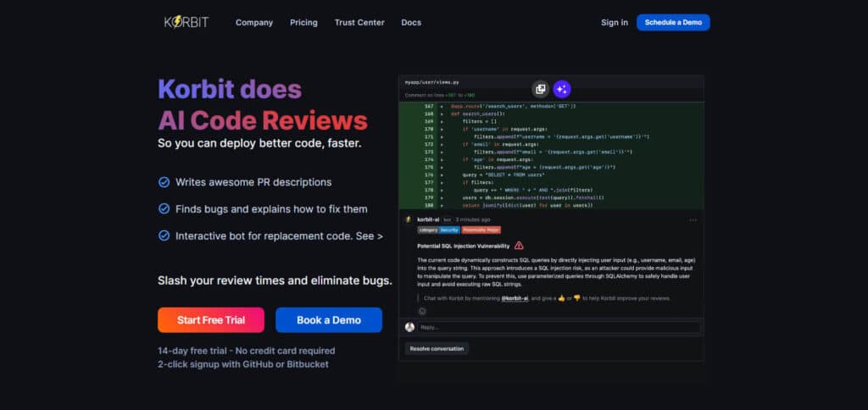
Task: Click the gray Category label badge
Action: point(428,230)
